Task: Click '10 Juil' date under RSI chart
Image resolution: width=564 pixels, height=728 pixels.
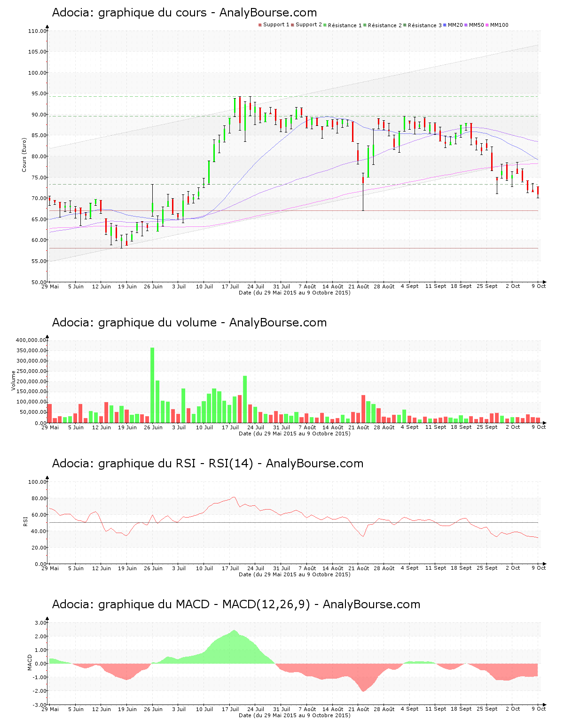Action: coord(204,568)
